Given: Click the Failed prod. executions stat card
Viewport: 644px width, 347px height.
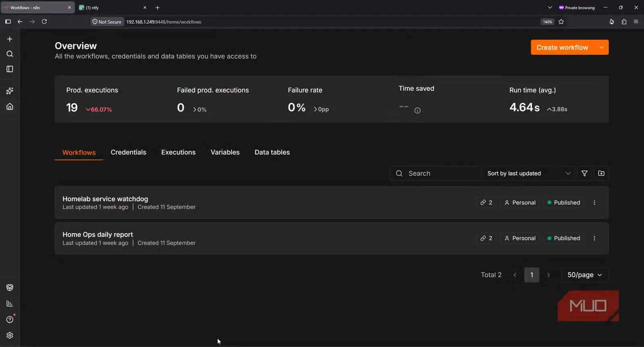Looking at the screenshot, I should [221, 99].
